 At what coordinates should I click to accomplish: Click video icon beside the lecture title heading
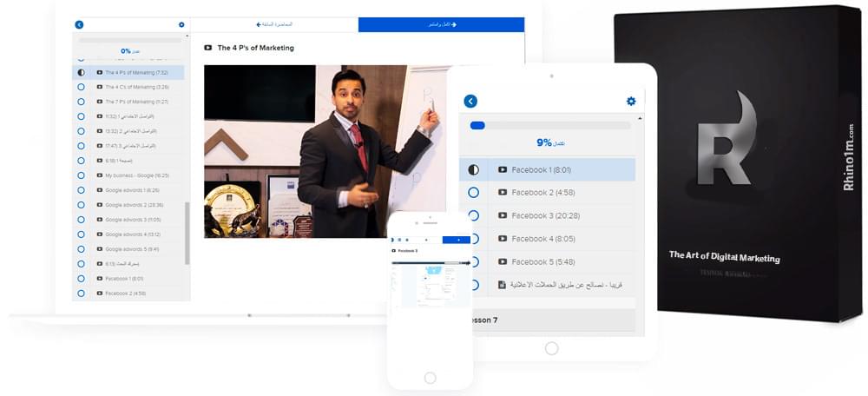207,48
